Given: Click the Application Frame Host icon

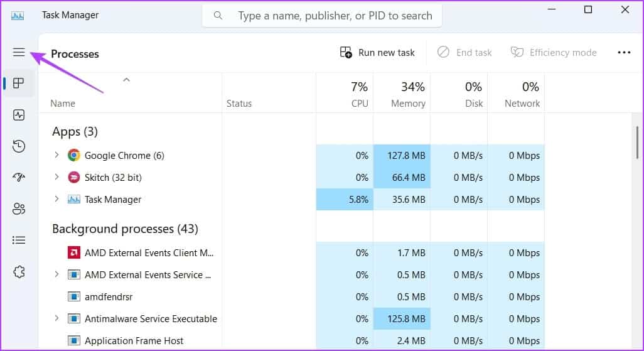Looking at the screenshot, I should pos(74,340).
